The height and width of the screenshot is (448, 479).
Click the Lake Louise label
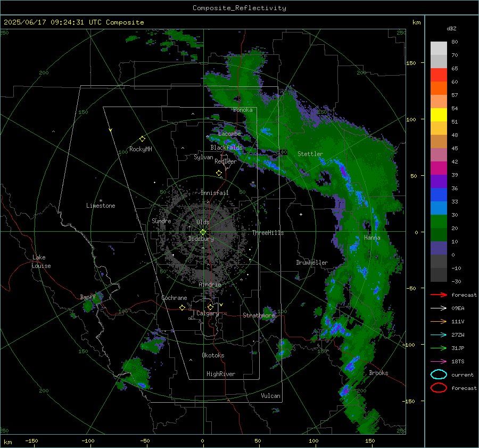click(42, 262)
